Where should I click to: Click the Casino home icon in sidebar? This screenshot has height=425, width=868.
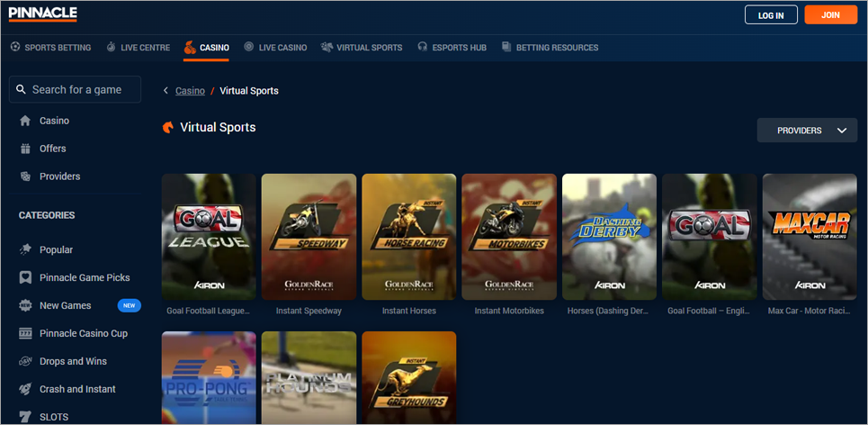[25, 121]
